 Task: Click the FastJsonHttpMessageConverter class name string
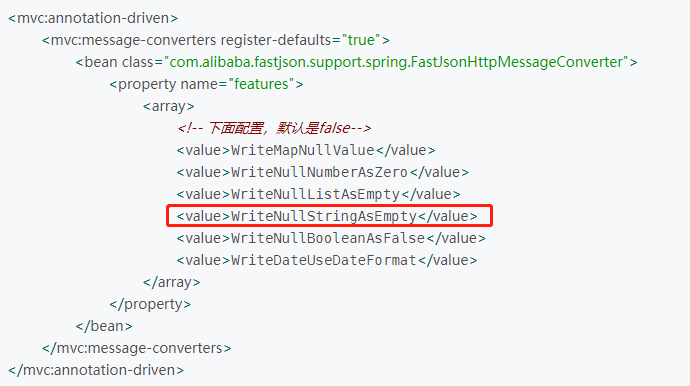[396, 62]
